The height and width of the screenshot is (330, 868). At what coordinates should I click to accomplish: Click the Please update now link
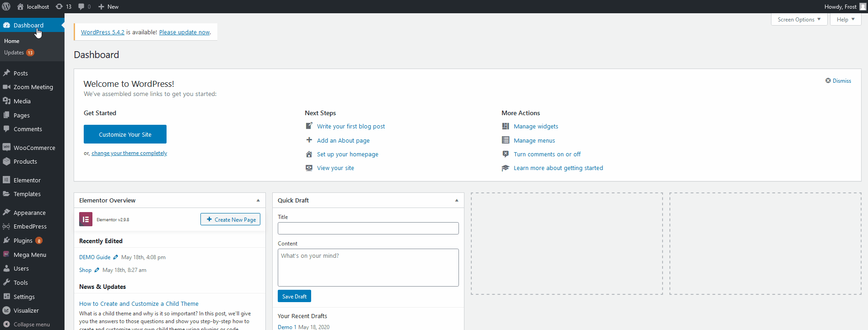click(x=184, y=32)
